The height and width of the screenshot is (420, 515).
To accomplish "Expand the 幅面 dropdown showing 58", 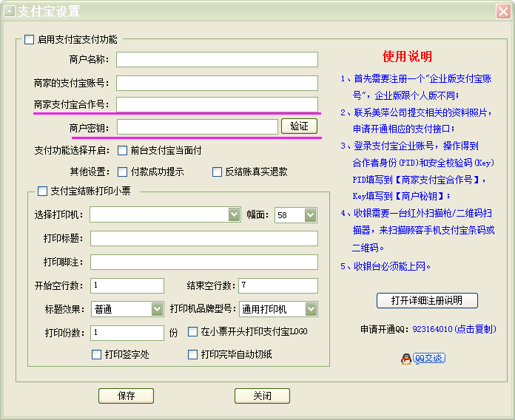I will coord(310,215).
